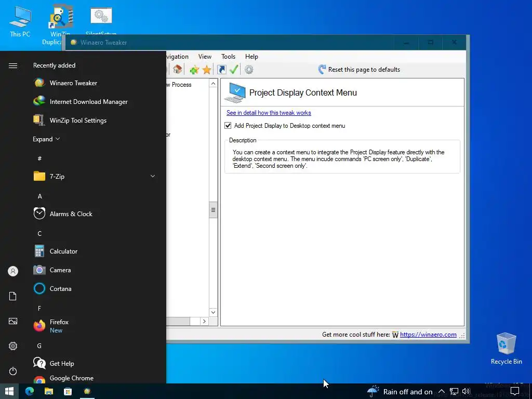Screen dimensions: 532x399
Task: Expand the 7-Zip folder chevron
Action: [153, 177]
